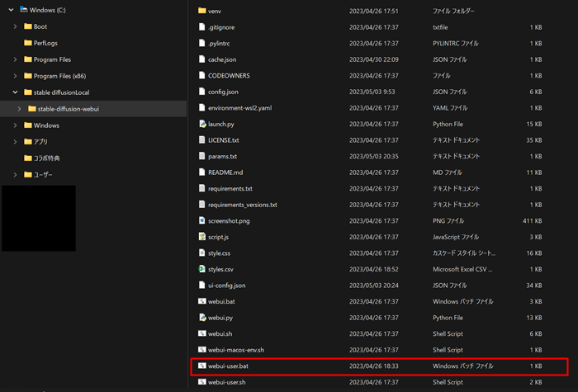This screenshot has width=578, height=392.
Task: Expand the Program Files (x86) node
Action: 15,76
